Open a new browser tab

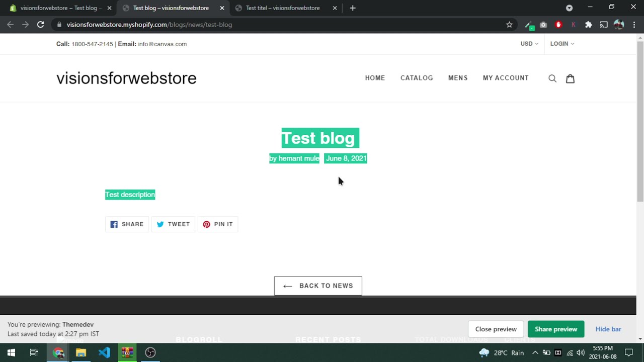click(353, 8)
